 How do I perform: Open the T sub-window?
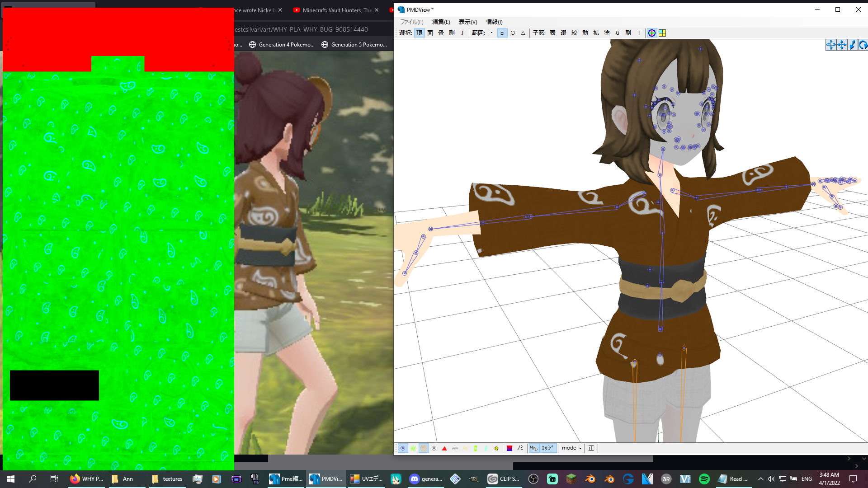pyautogui.click(x=639, y=33)
